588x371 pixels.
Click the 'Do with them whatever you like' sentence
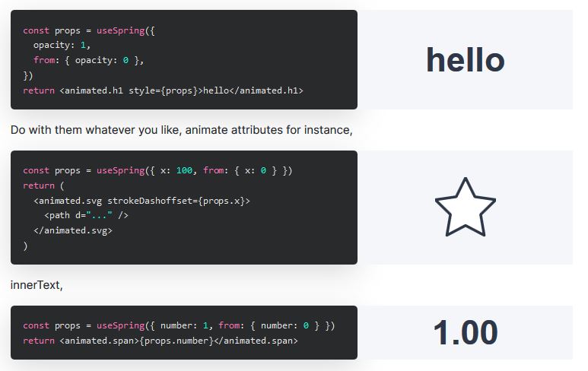click(x=182, y=130)
